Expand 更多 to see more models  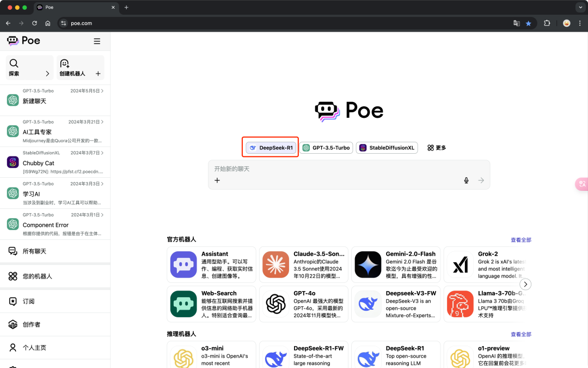(x=436, y=147)
